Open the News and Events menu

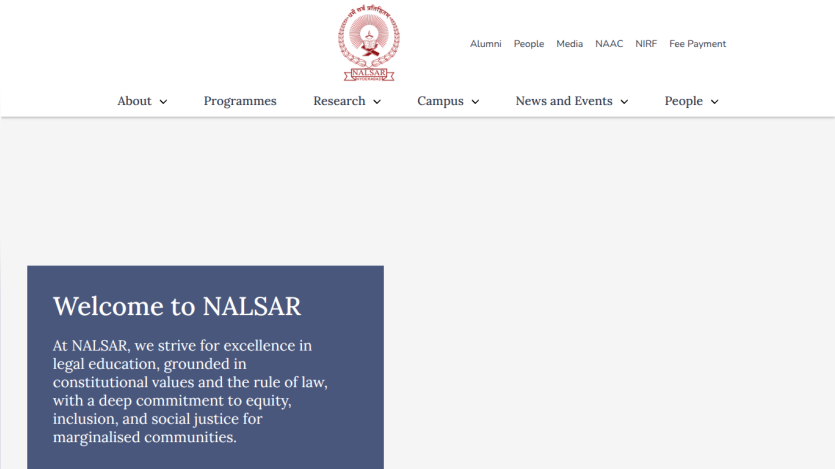tap(563, 101)
